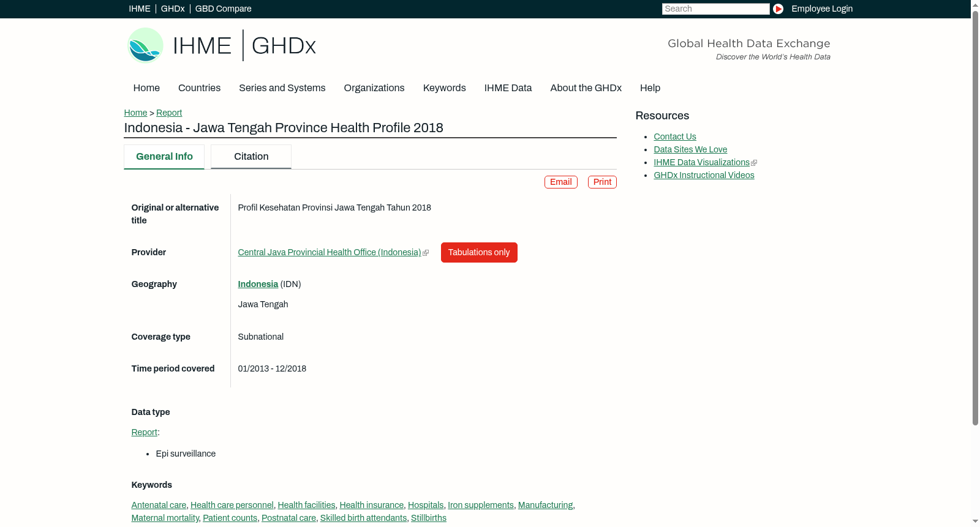
Task: Open the Series and Systems menu
Action: 282,88
